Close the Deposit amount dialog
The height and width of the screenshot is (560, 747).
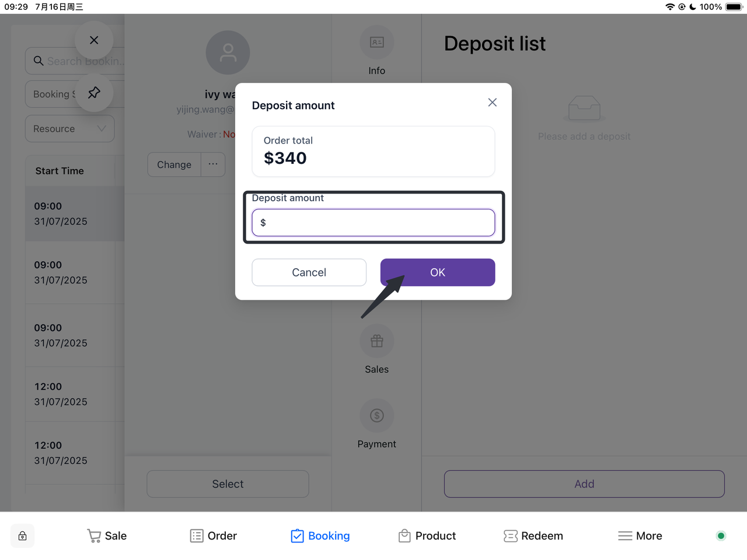coord(492,103)
